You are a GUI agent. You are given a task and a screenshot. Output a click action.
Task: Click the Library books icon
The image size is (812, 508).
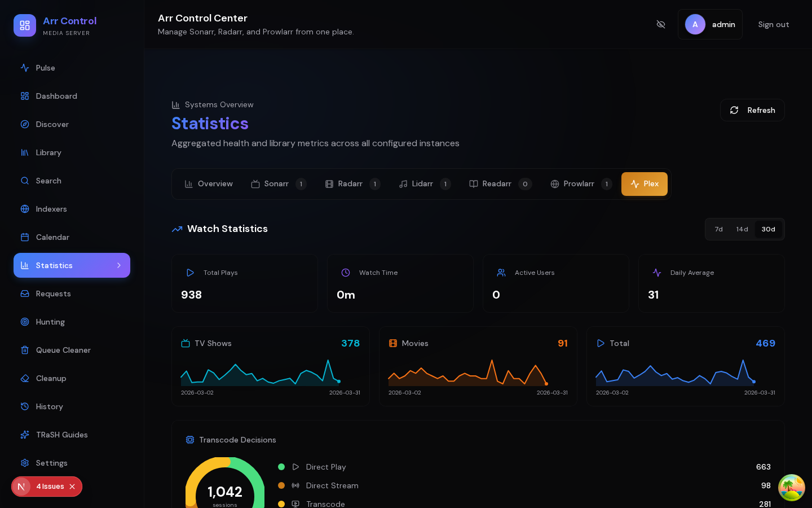(x=25, y=152)
